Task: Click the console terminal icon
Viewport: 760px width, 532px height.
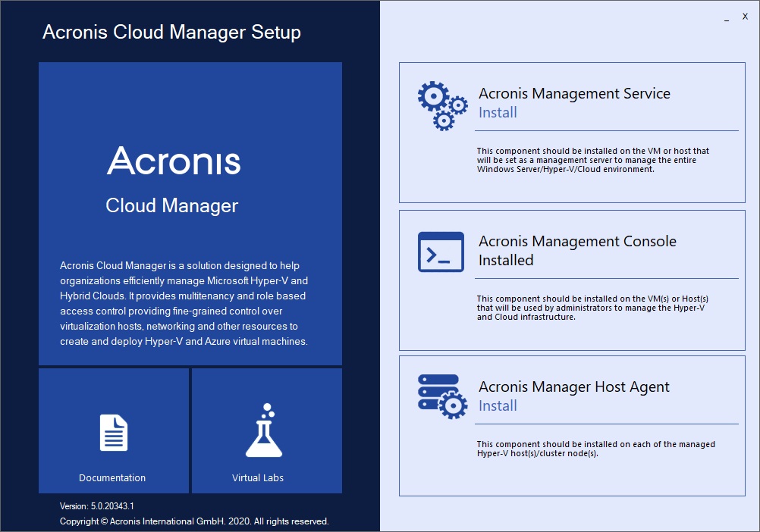Action: [x=441, y=252]
